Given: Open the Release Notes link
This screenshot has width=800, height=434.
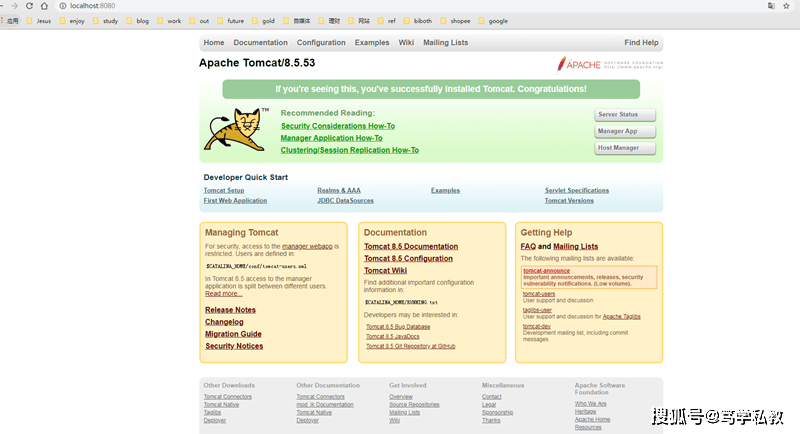Looking at the screenshot, I should click(230, 310).
